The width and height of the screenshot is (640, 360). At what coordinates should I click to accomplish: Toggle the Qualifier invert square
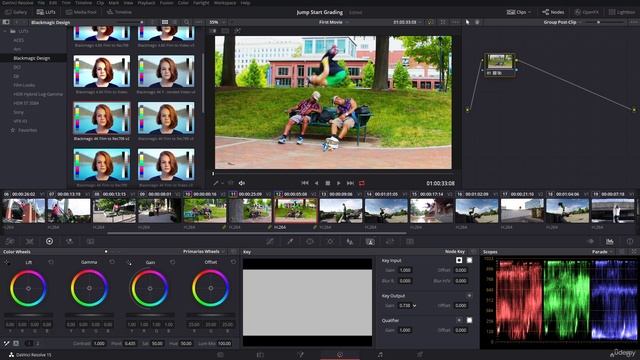click(469, 320)
